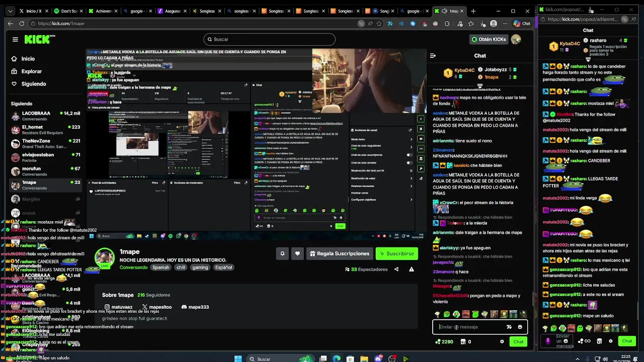The width and height of the screenshot is (644, 362).
Task: Click browser back arrow
Action: click(x=11, y=23)
